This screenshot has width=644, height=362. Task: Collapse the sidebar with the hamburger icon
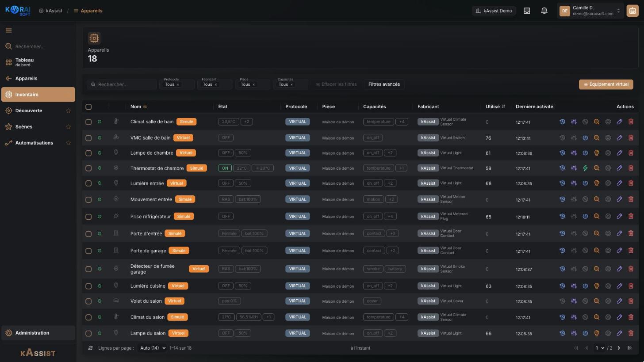[x=8, y=30]
